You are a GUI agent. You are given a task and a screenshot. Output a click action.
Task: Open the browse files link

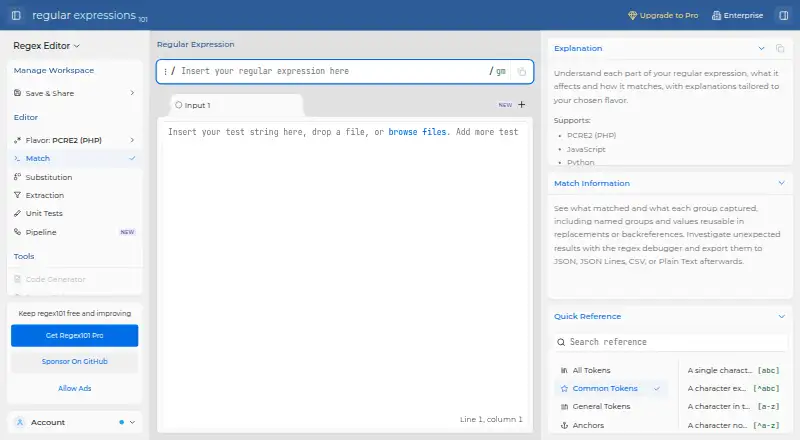tap(417, 132)
